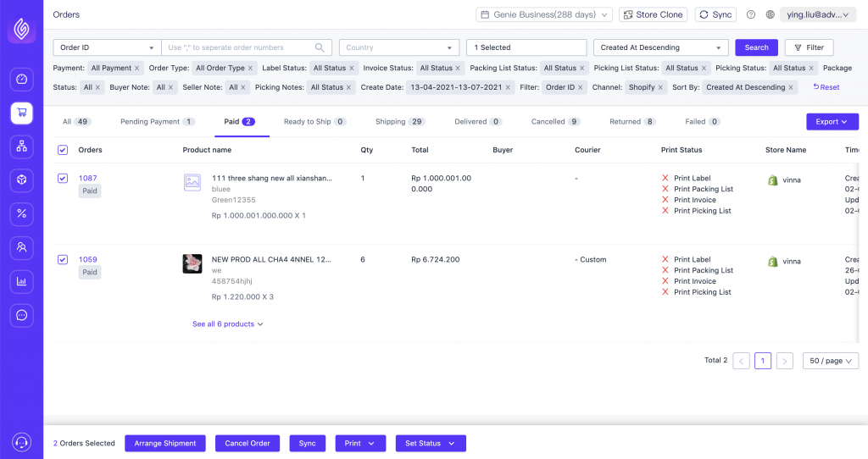This screenshot has width=868, height=459.
Task: Click the app logo at top left
Action: coord(21,29)
